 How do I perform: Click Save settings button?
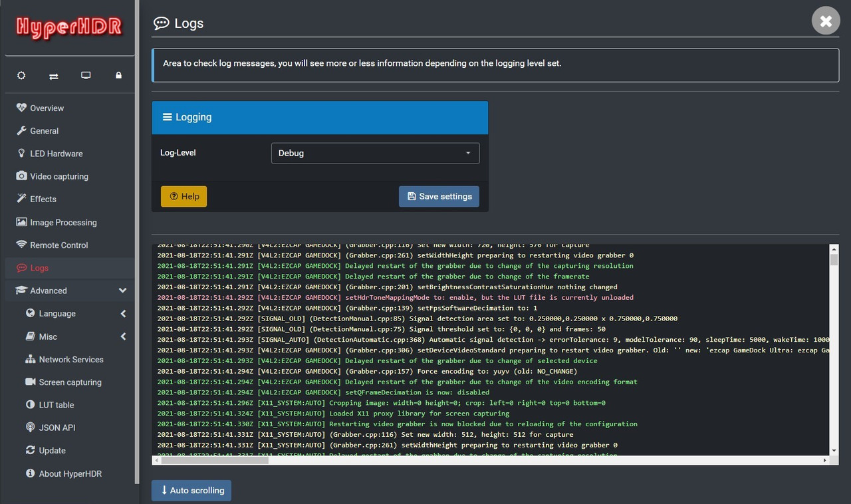click(x=439, y=196)
